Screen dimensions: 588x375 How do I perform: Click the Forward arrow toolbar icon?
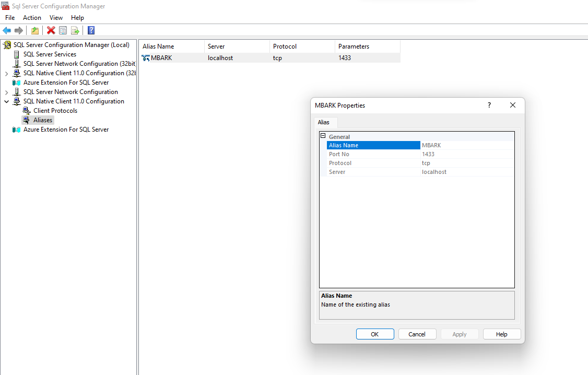tap(19, 30)
